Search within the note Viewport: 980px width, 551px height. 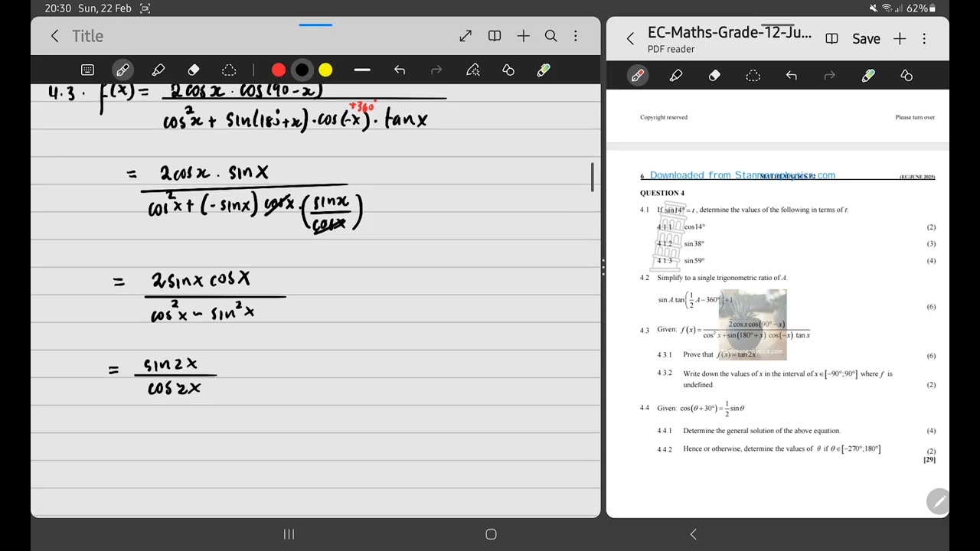pyautogui.click(x=550, y=36)
